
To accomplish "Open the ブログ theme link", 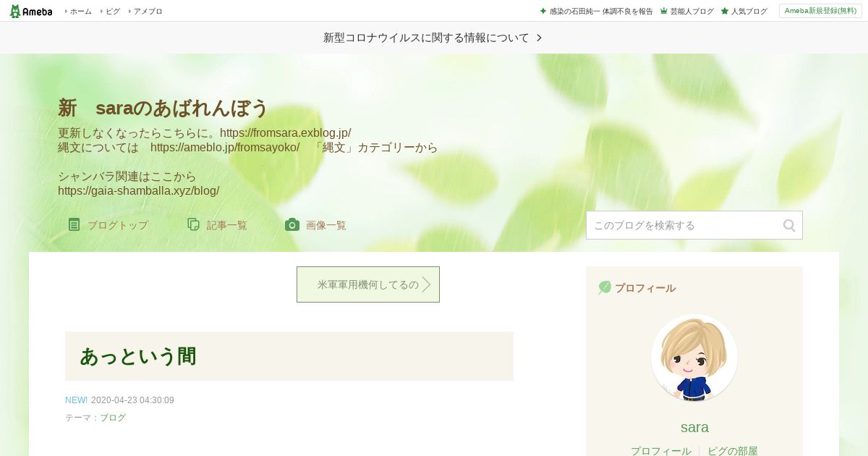I will pos(113,418).
